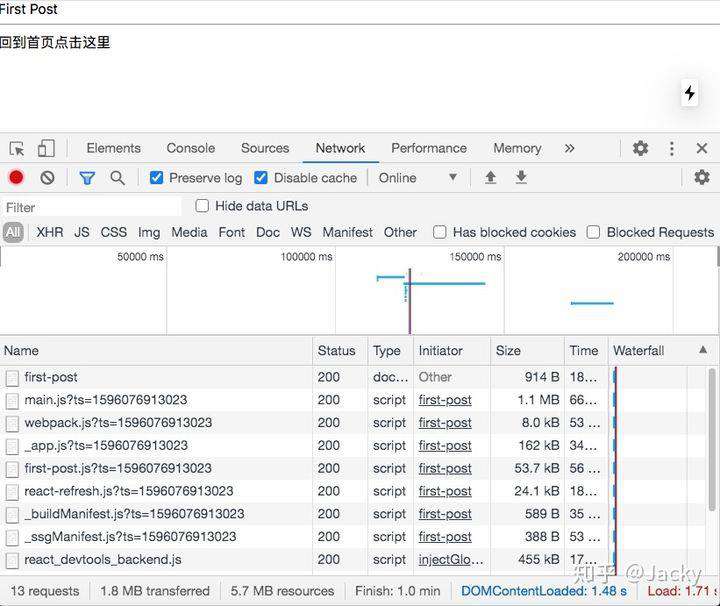Open DevTools settings gear in tab bar
This screenshot has width=720, height=606.
pos(640,148)
